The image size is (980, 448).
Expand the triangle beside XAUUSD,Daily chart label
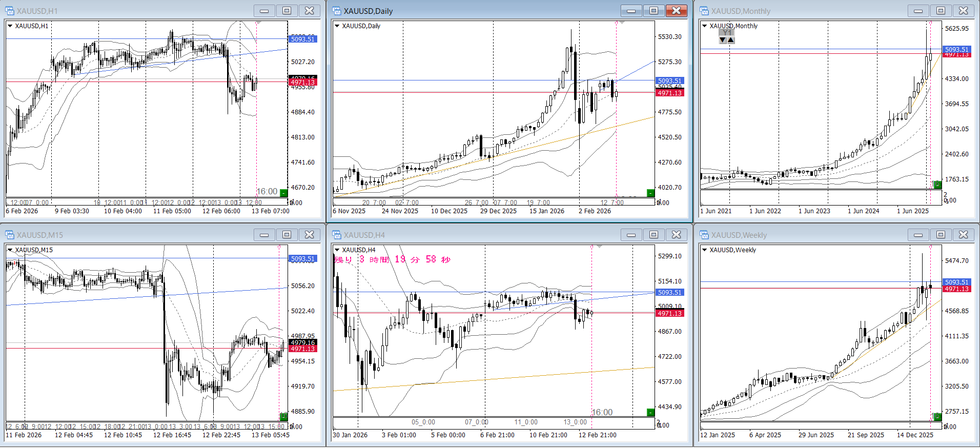point(337,26)
